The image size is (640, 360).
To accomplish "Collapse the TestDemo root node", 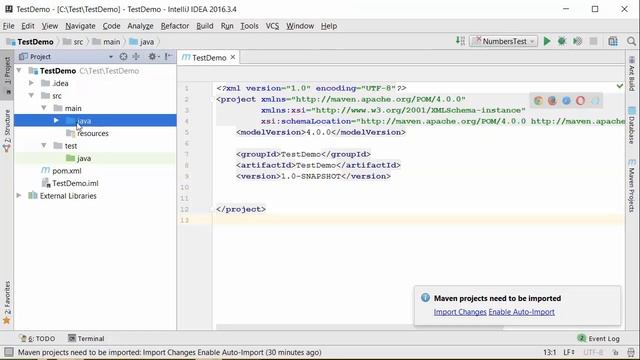I will tap(19, 71).
